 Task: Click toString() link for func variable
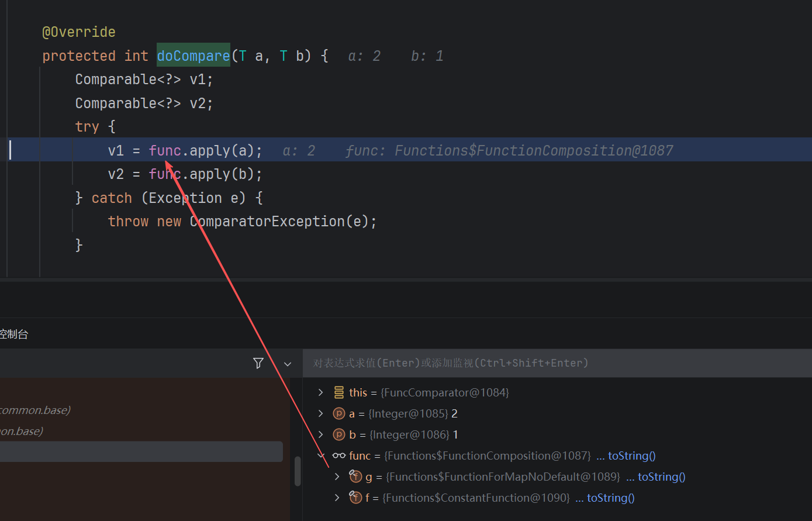click(x=631, y=456)
